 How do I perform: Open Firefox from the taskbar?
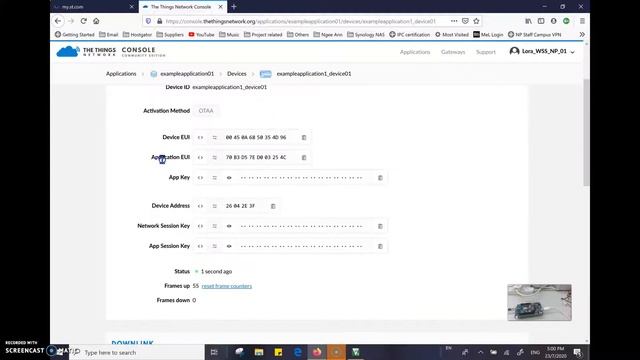click(317, 352)
